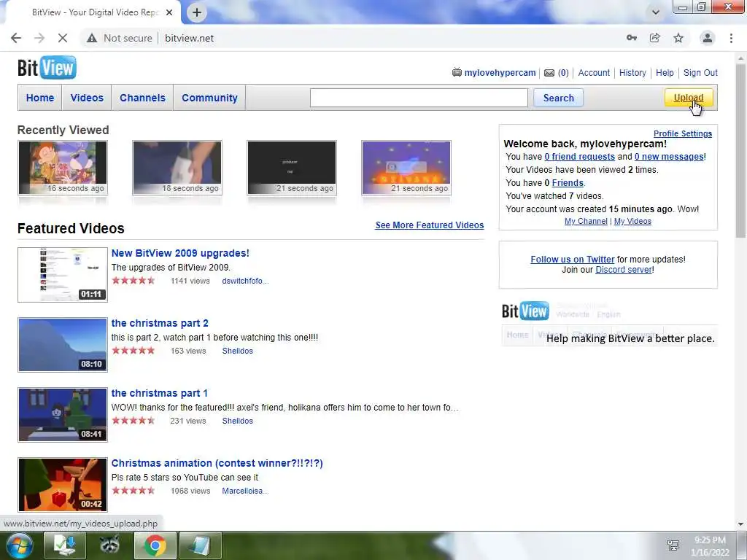747x560 pixels.
Task: Click star rating of christmas part 2
Action: tap(133, 351)
